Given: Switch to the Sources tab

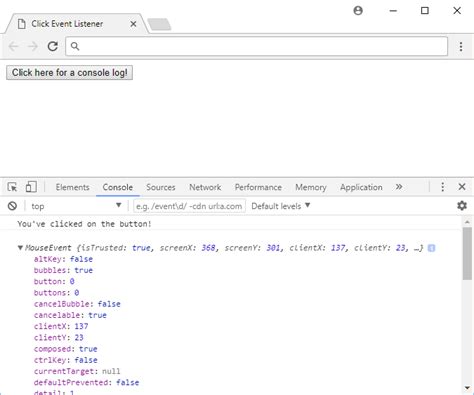Looking at the screenshot, I should (161, 187).
